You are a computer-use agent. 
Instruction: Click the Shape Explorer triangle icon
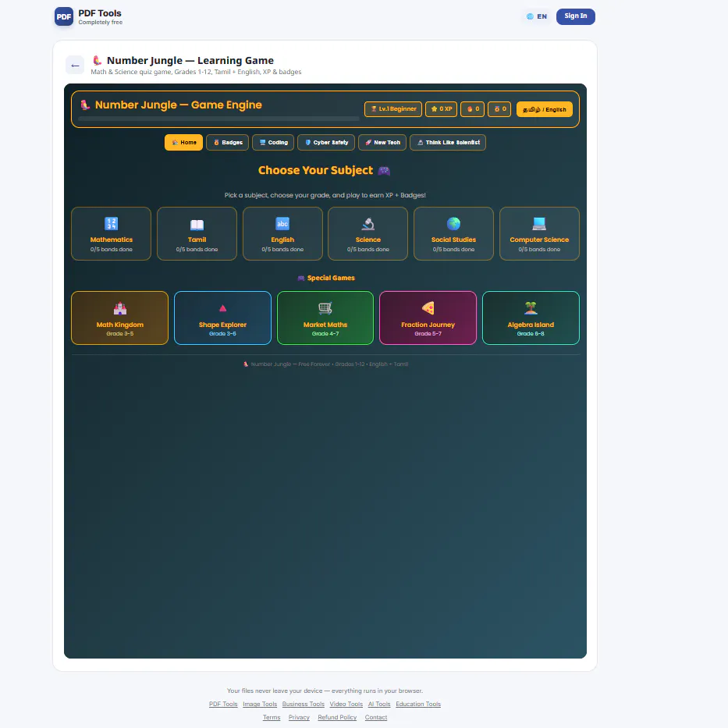222,308
